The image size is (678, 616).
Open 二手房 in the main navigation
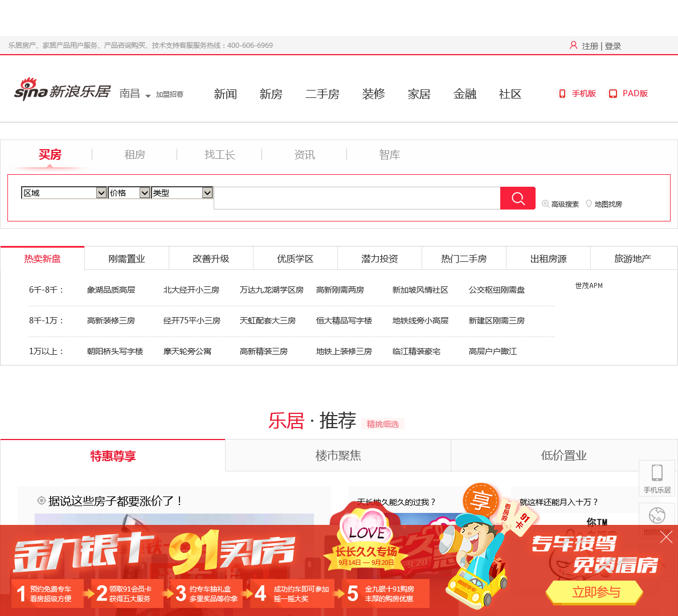click(322, 94)
